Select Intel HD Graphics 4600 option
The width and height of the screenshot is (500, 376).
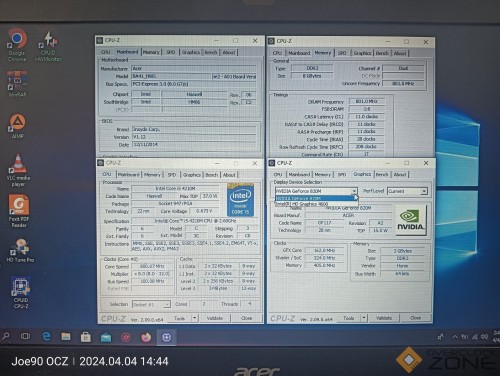(x=302, y=204)
